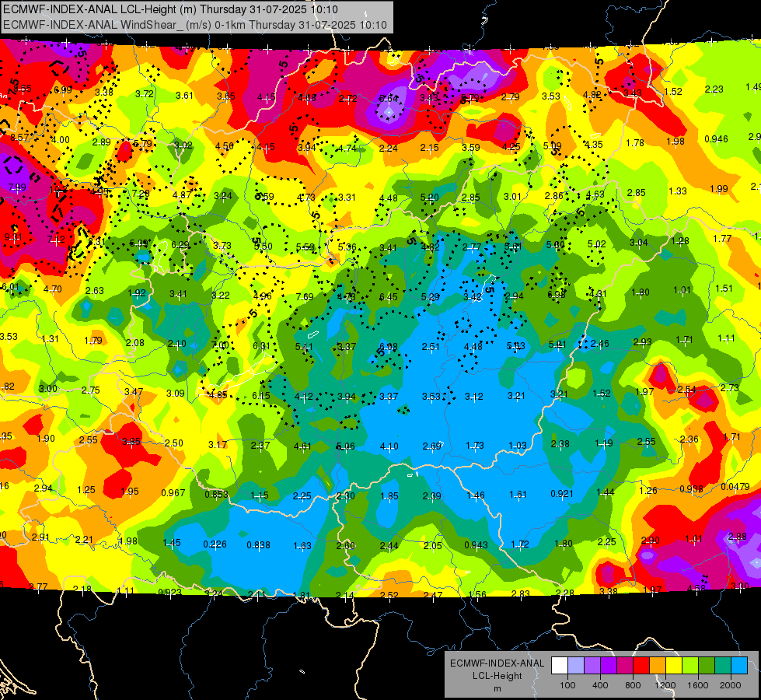Screen dimensions: 761x700
Task: Click the wind shear value 1.73
Action: pos(475,446)
